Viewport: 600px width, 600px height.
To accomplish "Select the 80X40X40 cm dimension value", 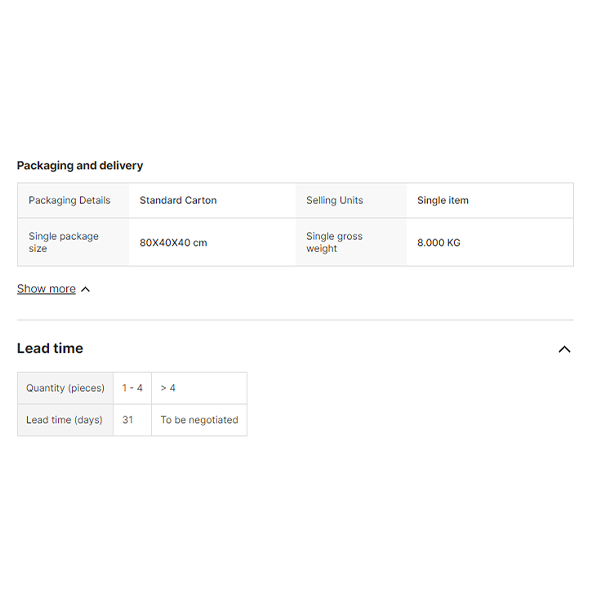I will click(173, 242).
